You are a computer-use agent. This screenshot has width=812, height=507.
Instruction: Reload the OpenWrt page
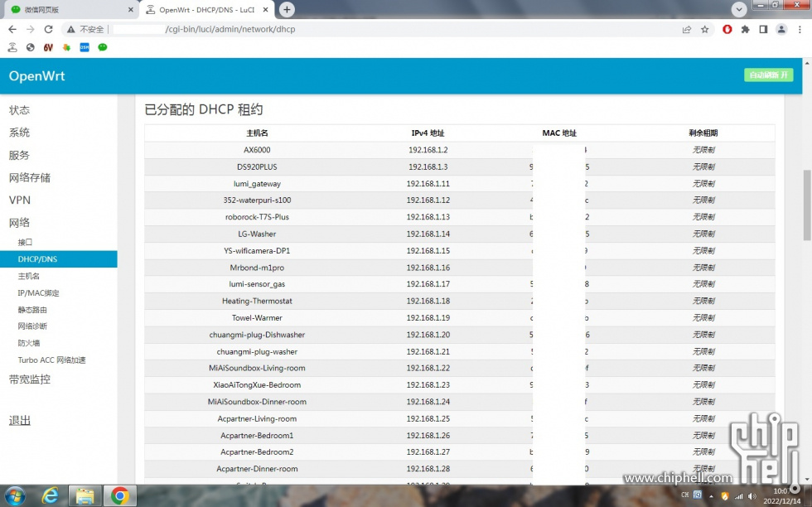click(49, 30)
